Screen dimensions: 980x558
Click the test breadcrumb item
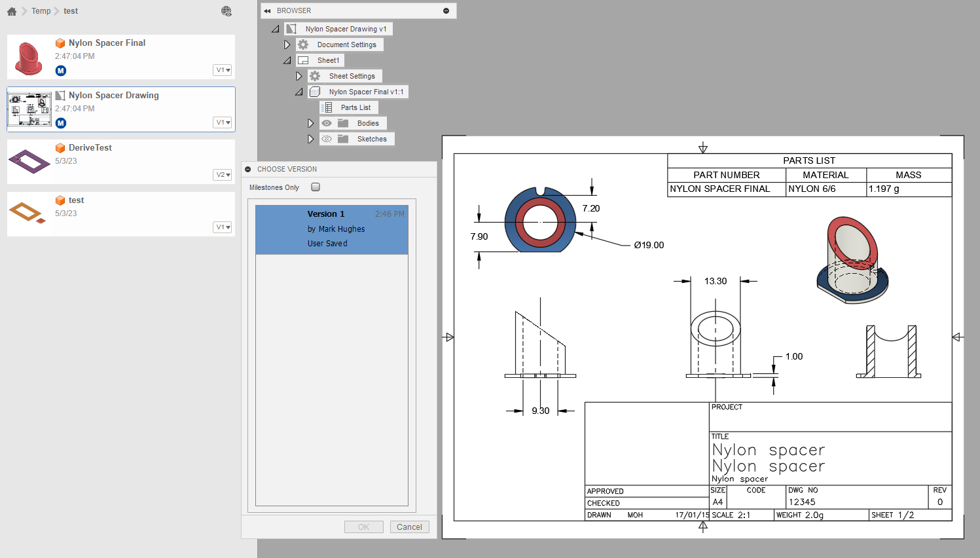71,11
